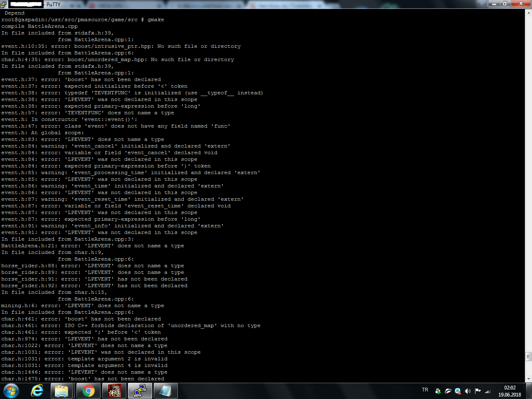Image resolution: width=532 pixels, height=399 pixels.
Task: Click the scrollbar thumb in PuTTY window
Action: (528, 356)
